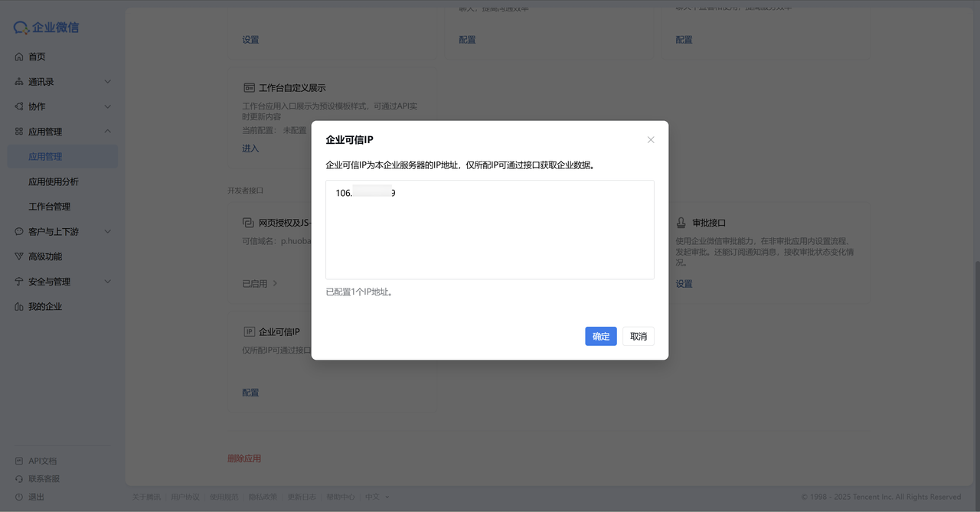
Task: Select 工作台管理 in sidebar
Action: pos(49,207)
